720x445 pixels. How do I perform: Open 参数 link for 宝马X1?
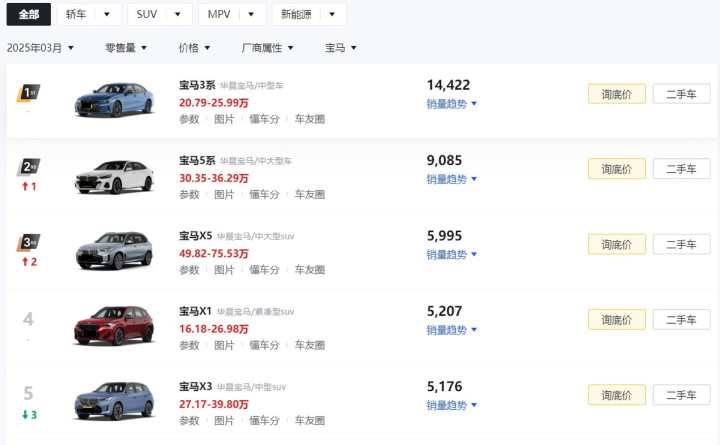pos(189,345)
